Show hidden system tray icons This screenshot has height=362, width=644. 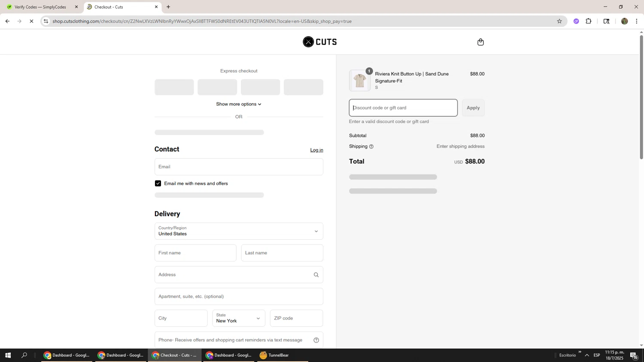click(x=587, y=355)
